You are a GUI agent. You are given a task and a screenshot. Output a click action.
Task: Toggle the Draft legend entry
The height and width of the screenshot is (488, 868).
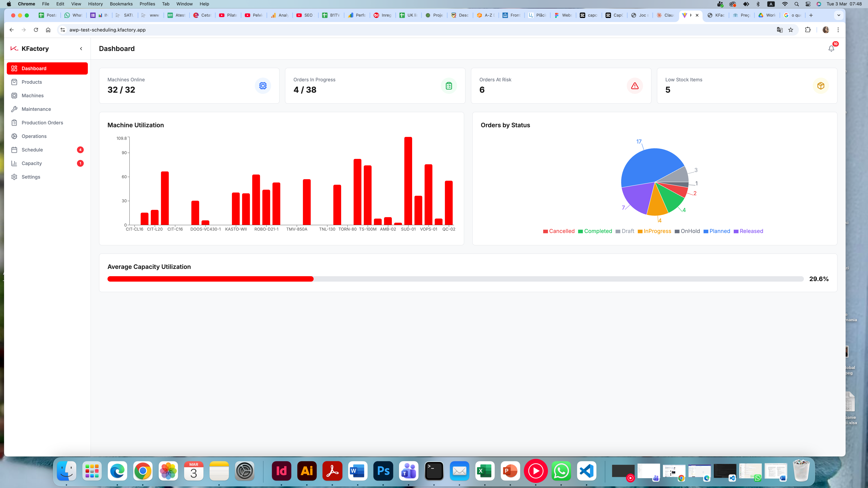point(625,231)
